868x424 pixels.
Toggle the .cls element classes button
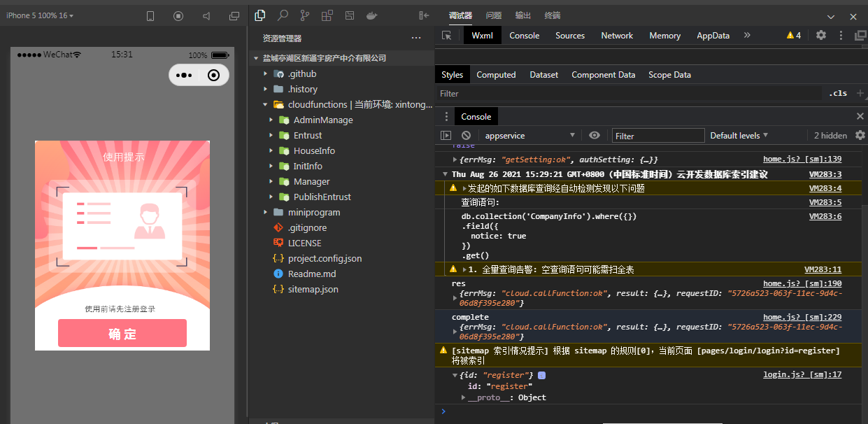click(x=838, y=93)
